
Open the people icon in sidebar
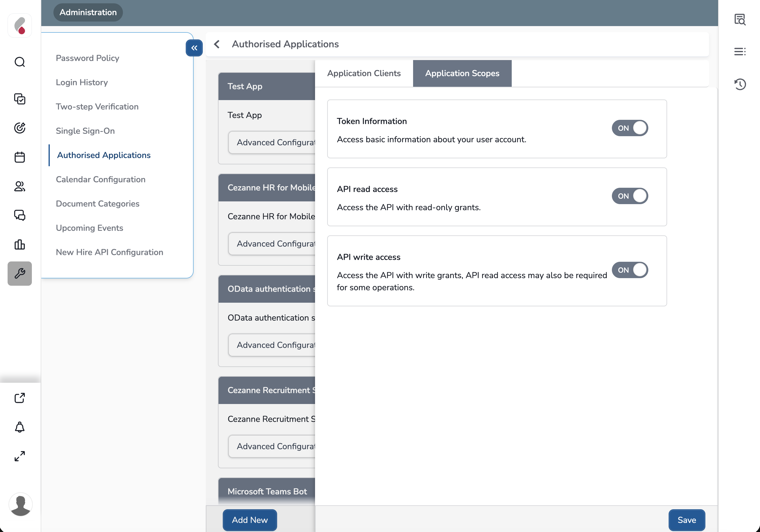[x=20, y=186]
